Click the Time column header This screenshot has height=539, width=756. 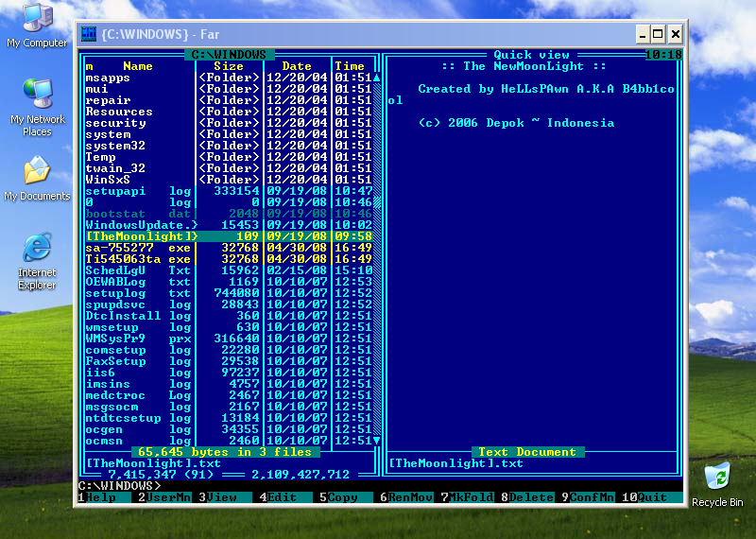(x=350, y=66)
